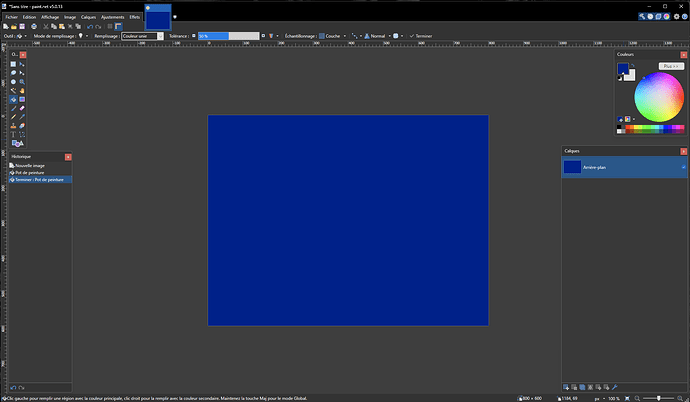Open the Calques menu

[x=88, y=17]
